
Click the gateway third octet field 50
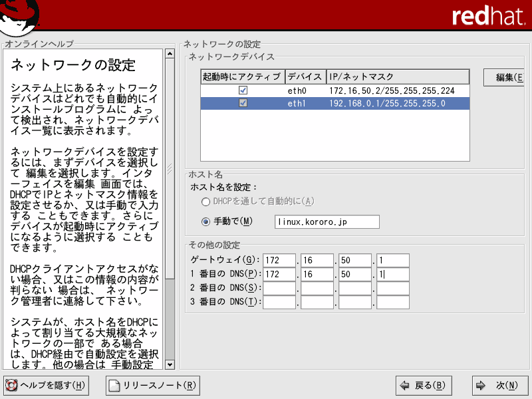pos(355,260)
